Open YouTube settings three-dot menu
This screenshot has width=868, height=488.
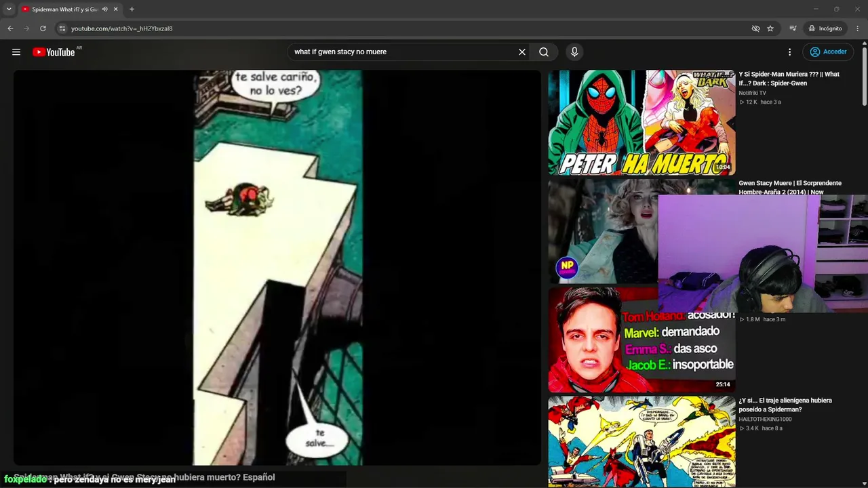click(x=789, y=52)
